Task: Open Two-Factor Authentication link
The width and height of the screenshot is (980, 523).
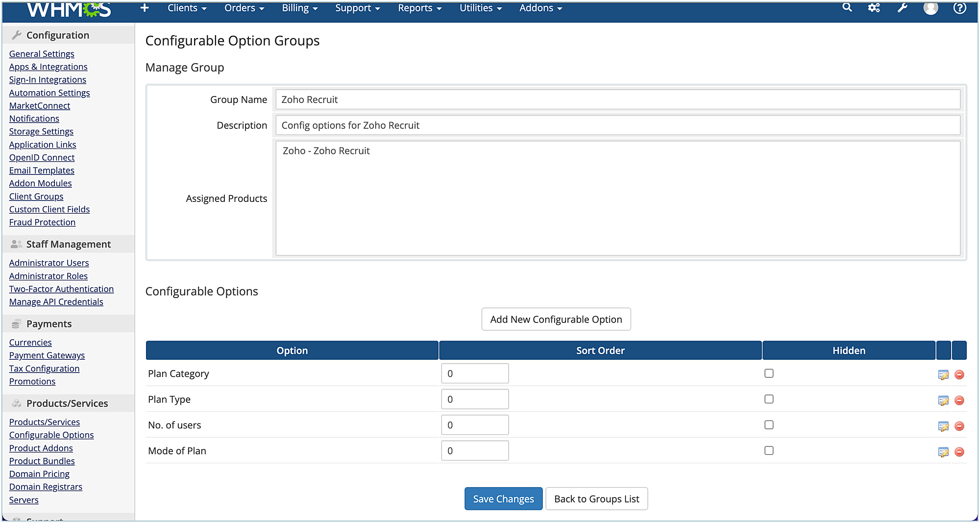Action: 61,289
